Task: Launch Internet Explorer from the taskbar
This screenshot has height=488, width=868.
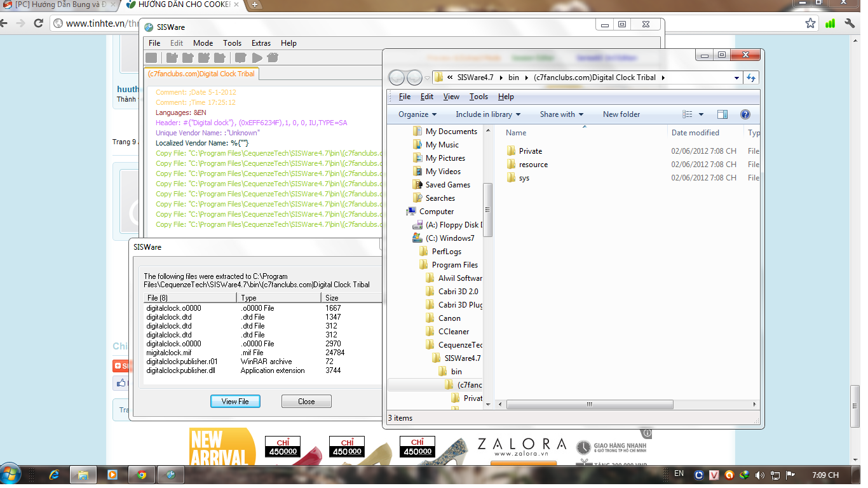Action: (x=53, y=475)
